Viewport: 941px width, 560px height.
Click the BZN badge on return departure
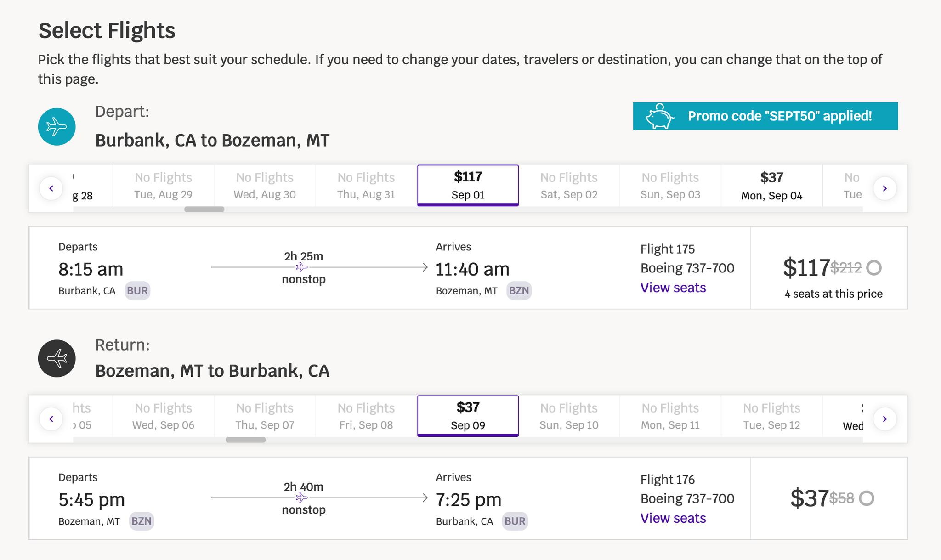(x=141, y=521)
